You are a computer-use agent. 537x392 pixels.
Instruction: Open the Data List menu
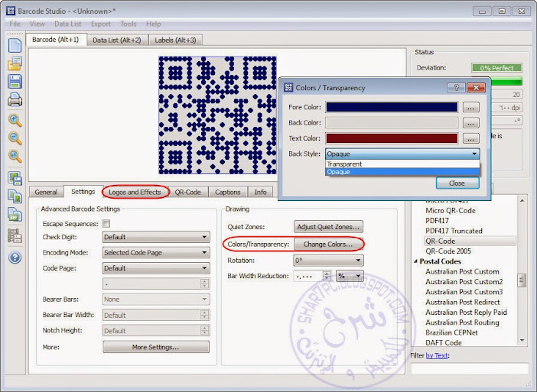[x=68, y=24]
